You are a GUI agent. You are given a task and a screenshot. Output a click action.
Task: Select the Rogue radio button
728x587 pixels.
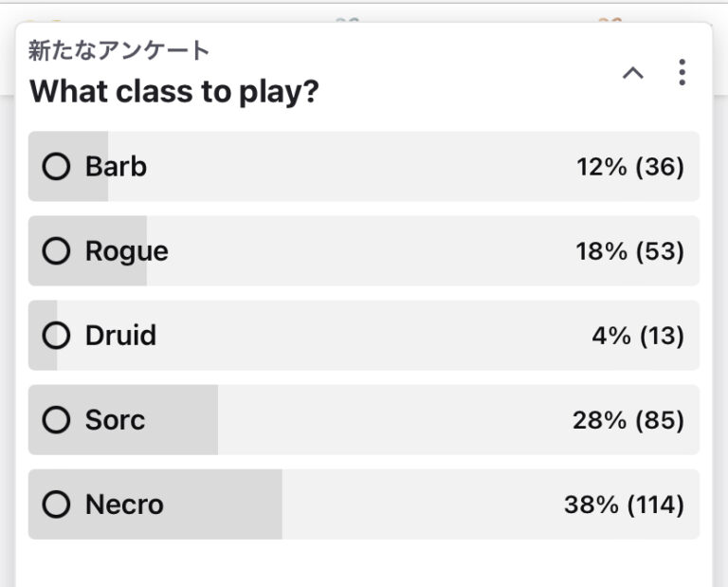[56, 250]
